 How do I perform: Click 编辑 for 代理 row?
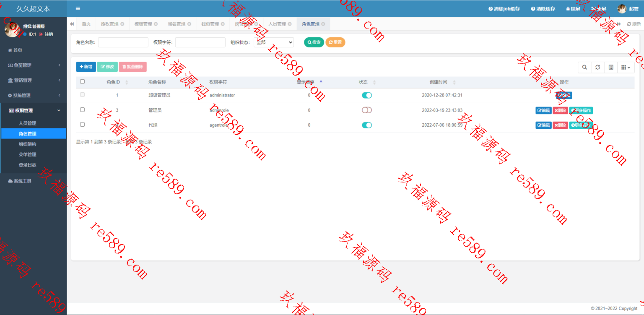543,125
